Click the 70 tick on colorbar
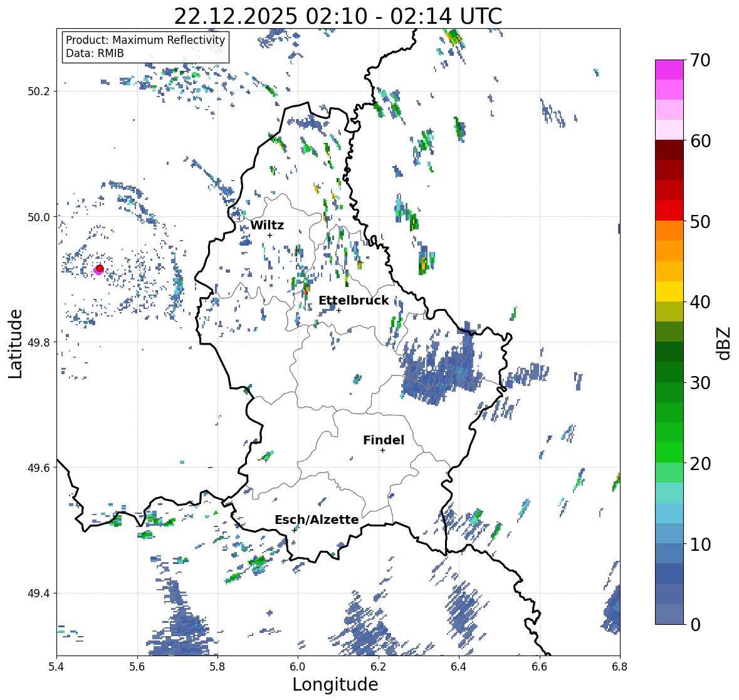 (700, 60)
